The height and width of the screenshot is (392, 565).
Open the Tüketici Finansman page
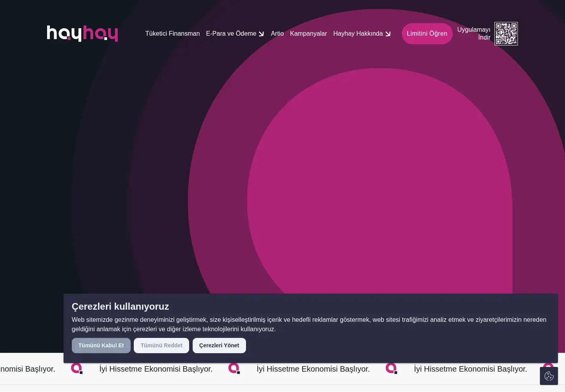pyautogui.click(x=173, y=34)
